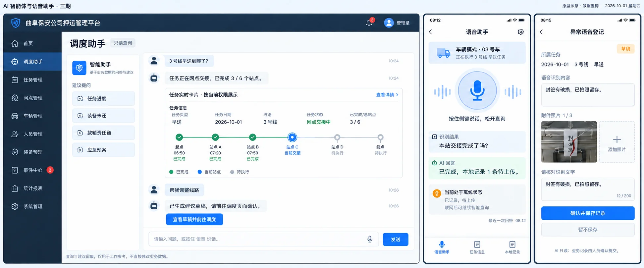Choose the 应急预案 suggested question
644x268 pixels.
coord(103,150)
